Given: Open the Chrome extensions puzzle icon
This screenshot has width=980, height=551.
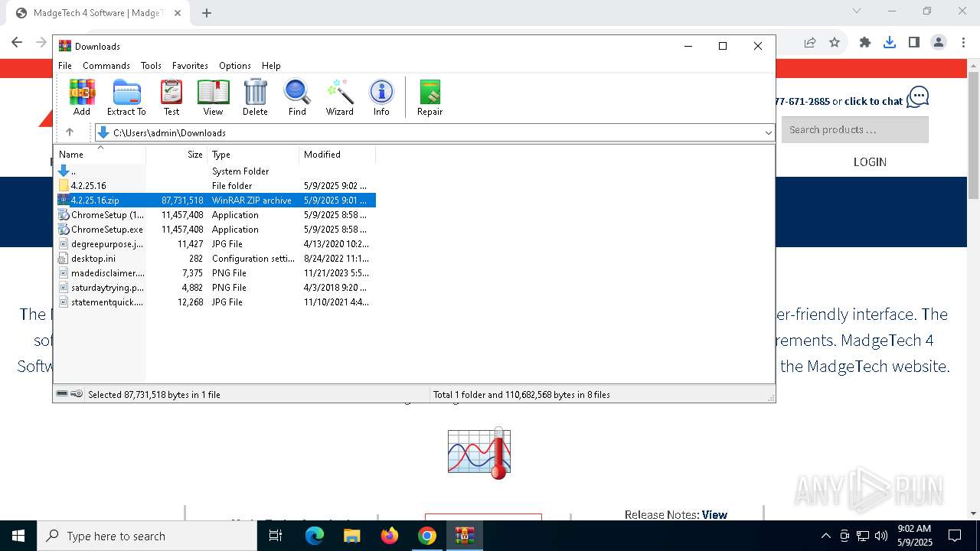Looking at the screenshot, I should click(865, 42).
